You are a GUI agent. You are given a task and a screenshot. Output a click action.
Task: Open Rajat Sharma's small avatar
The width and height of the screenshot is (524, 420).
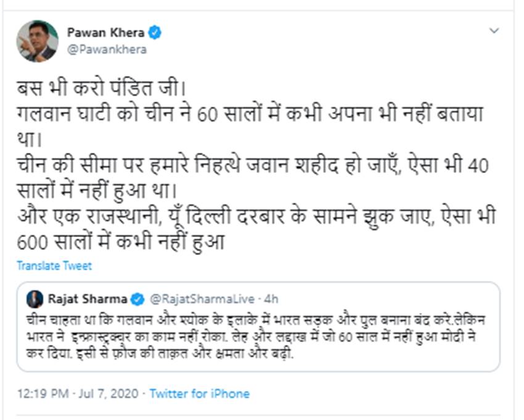tap(35, 299)
